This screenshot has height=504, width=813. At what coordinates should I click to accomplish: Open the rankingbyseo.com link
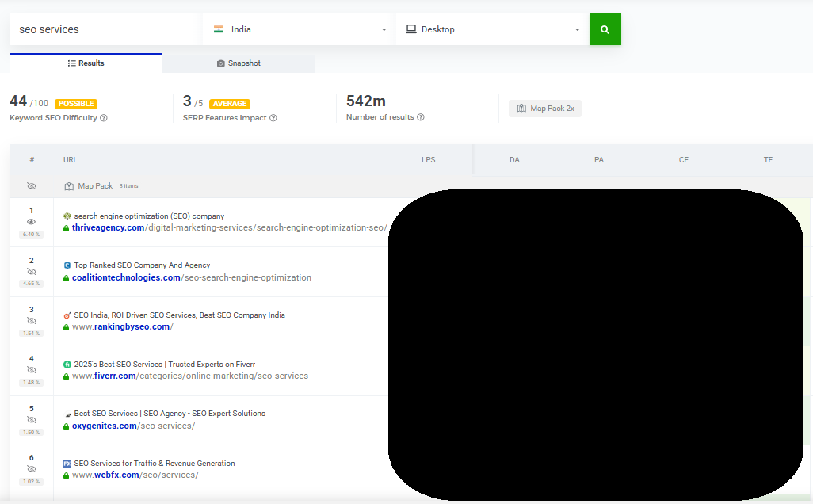[x=122, y=326]
